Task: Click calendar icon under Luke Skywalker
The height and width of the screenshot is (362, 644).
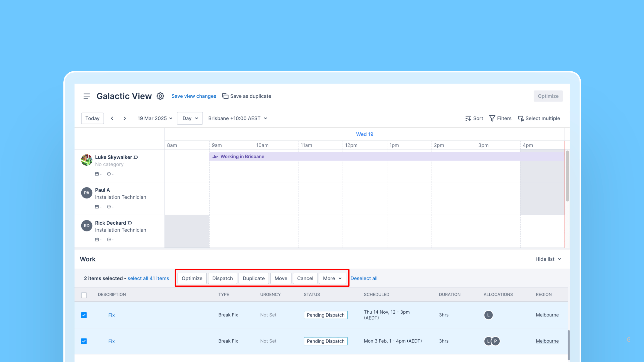Action: [97, 174]
